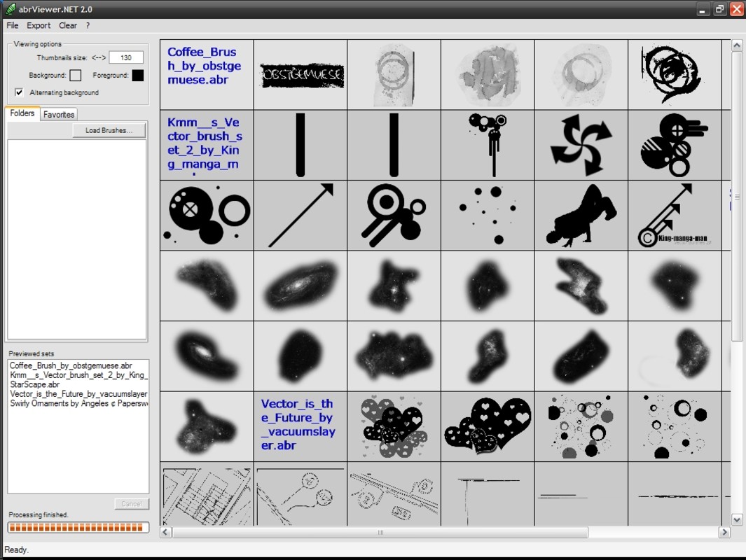Click the vertical scrollbar down arrow
746x560 pixels.
point(736,519)
